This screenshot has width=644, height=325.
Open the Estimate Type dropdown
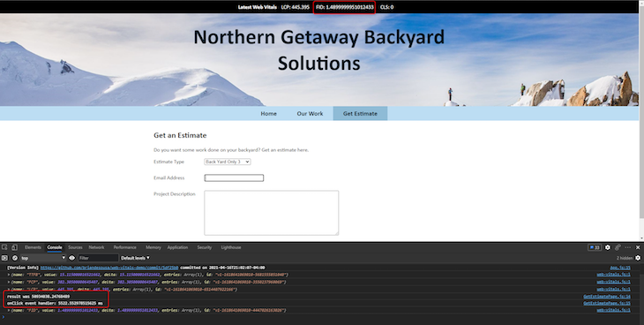click(227, 162)
